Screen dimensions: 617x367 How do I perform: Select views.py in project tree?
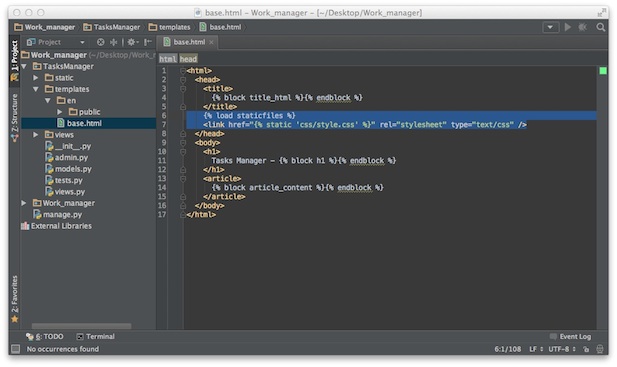65,192
